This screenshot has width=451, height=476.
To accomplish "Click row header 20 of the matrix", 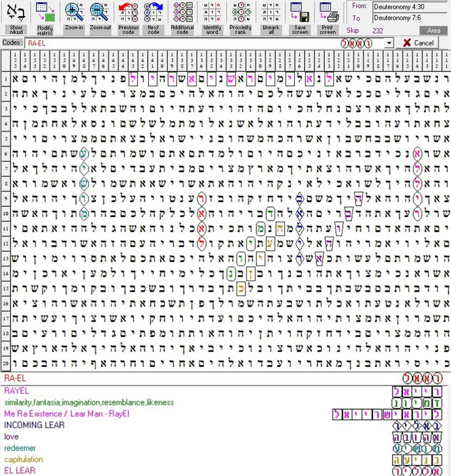I will pyautogui.click(x=6, y=363).
